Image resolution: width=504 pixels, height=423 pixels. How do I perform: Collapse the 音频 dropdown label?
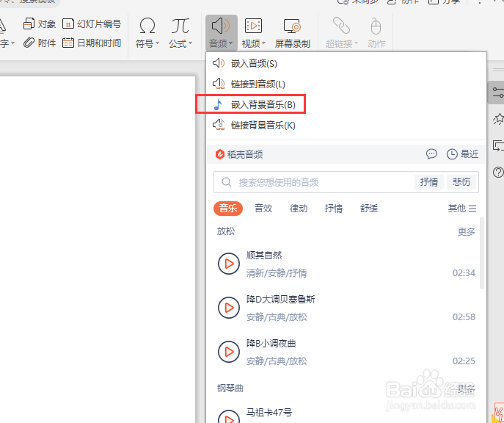click(221, 43)
